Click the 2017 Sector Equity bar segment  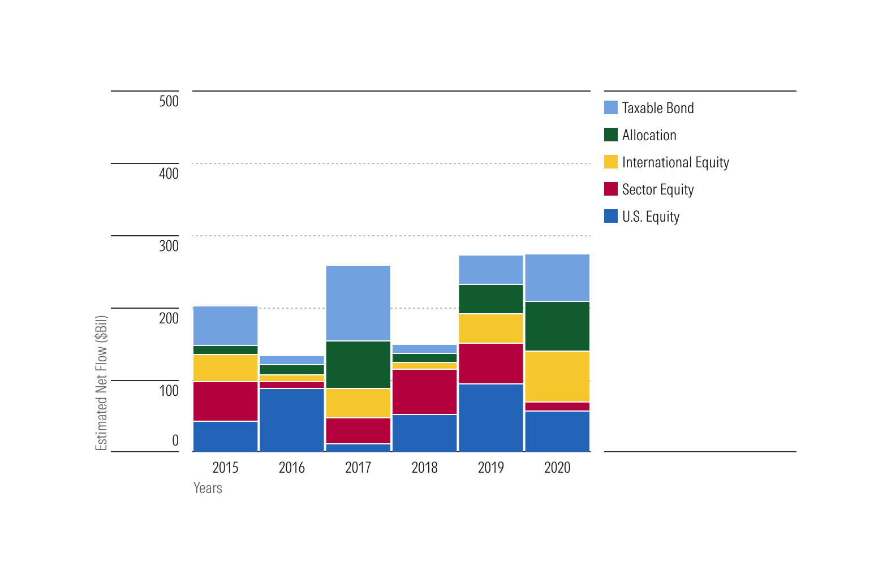tap(358, 431)
